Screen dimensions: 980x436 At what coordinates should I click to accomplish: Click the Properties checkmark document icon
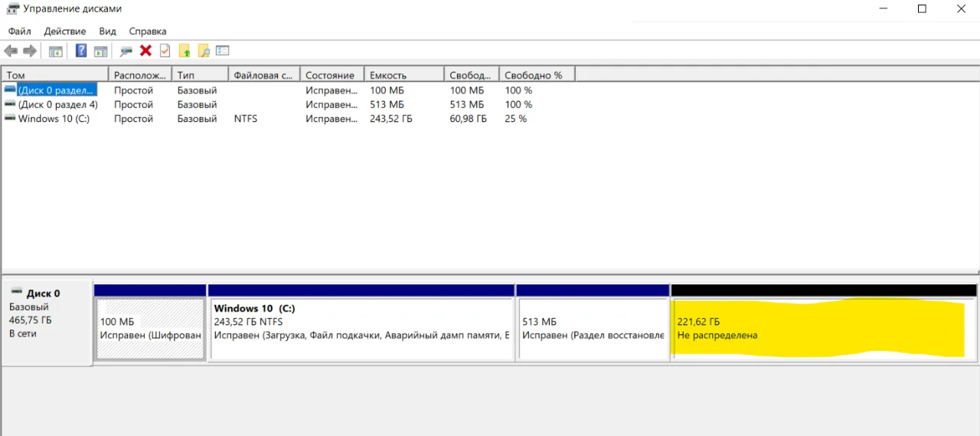165,51
